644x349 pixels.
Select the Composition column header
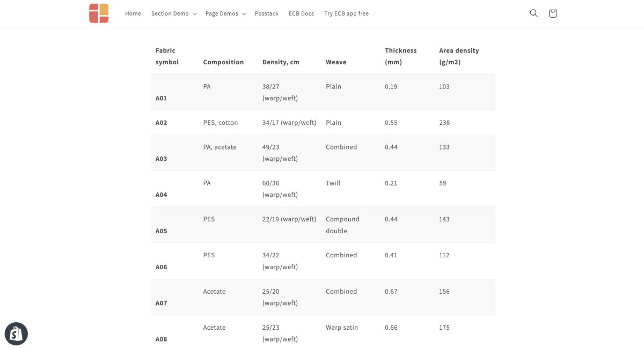[x=223, y=62]
